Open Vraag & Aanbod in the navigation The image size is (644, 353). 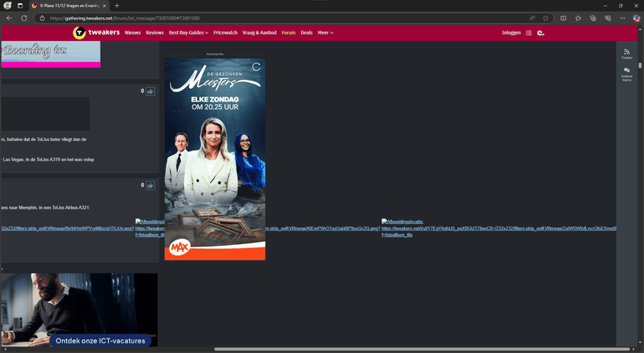point(259,33)
